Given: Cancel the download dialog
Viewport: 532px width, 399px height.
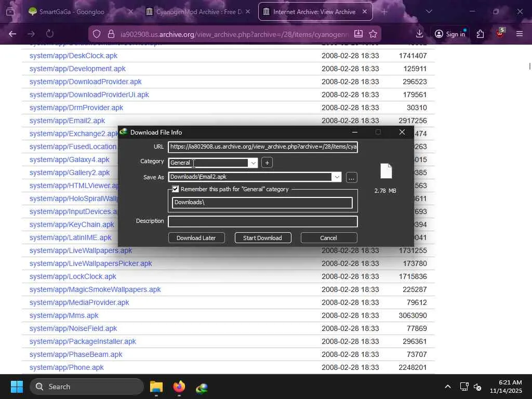Looking at the screenshot, I should [328, 238].
